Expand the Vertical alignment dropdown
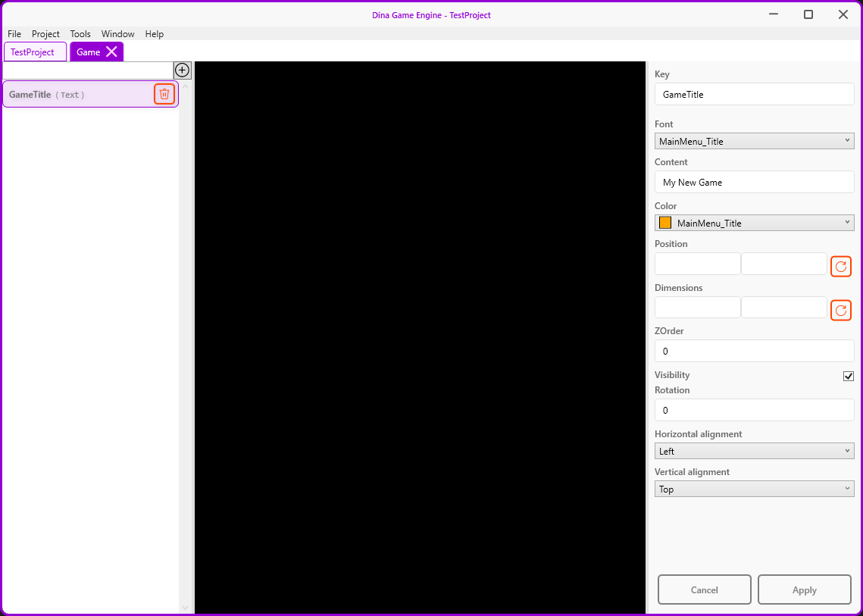This screenshot has width=863, height=616. click(x=754, y=489)
